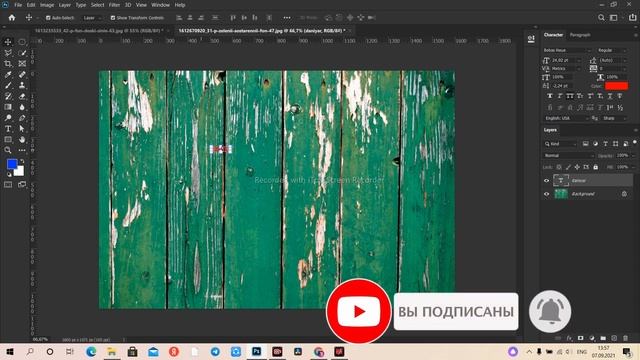The height and width of the screenshot is (360, 640).
Task: Select the Quick Selection tool
Action: click(22, 53)
